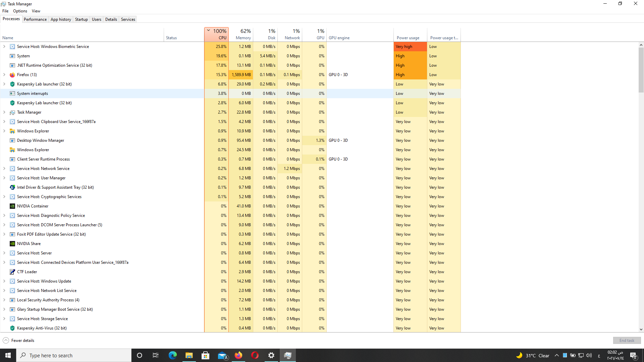
Task: Open the weather widget showing 31°C Clear
Action: click(533, 355)
